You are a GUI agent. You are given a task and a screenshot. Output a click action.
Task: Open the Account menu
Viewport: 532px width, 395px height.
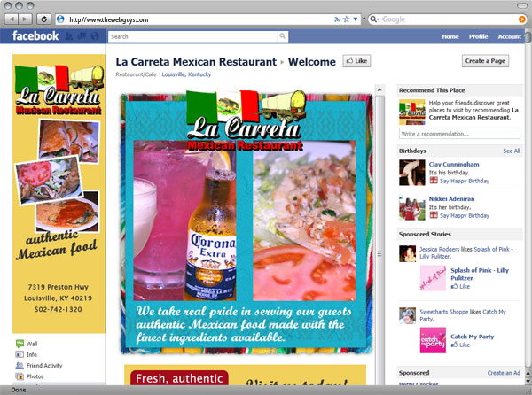tap(509, 36)
